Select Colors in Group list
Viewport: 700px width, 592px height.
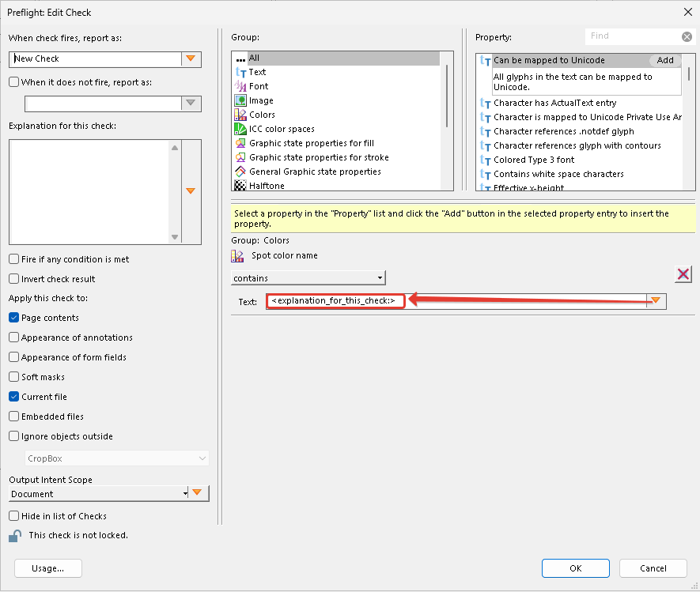[x=262, y=115]
